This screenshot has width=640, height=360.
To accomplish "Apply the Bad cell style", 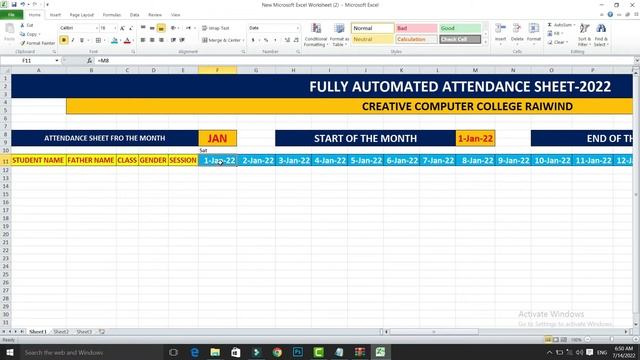I will coord(416,28).
